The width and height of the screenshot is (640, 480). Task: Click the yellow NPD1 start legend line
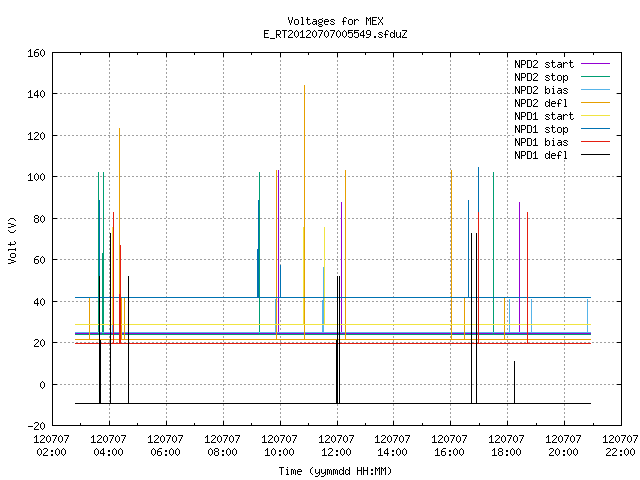coord(595,116)
